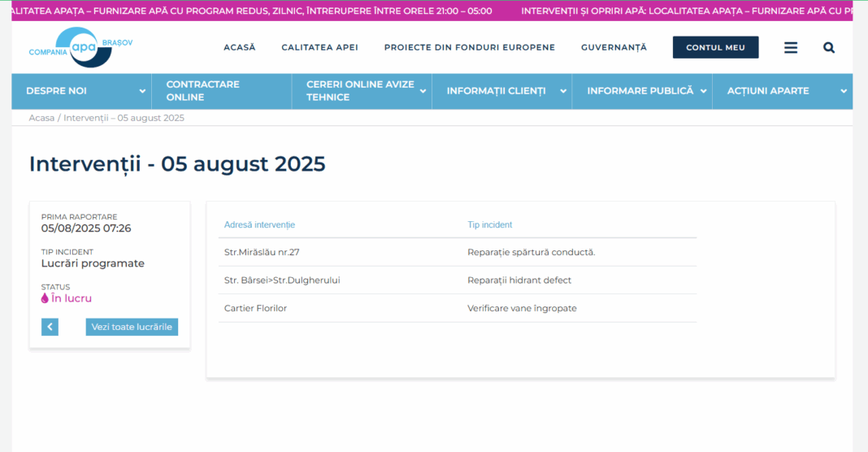Select the Cartier Florilor address cell
Viewport: 868px width, 452px height.
[x=256, y=309]
